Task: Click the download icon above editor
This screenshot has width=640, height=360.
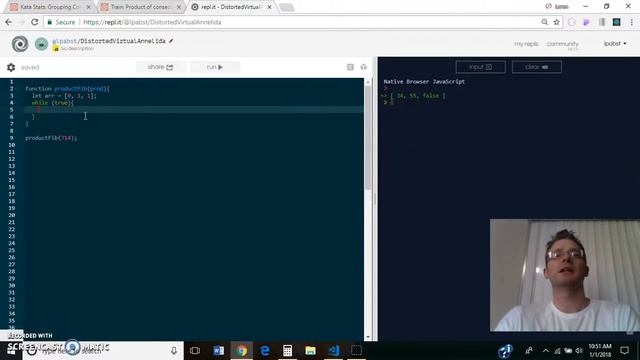Action: point(364,67)
